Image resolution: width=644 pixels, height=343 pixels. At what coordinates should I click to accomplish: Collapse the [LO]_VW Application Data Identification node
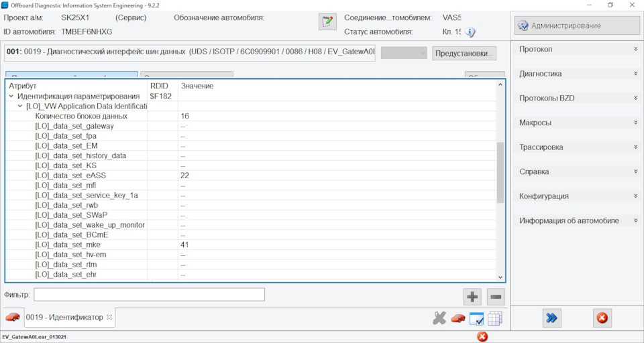click(19, 107)
